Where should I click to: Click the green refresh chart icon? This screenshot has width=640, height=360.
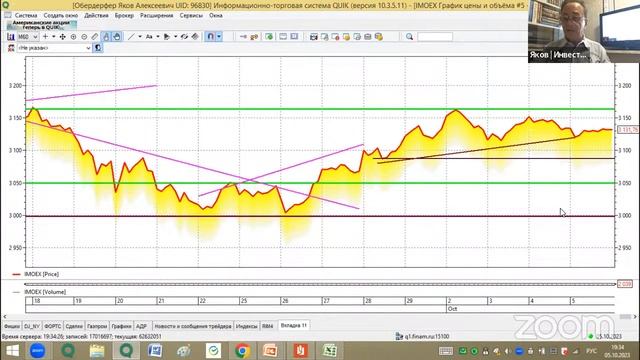[269, 37]
